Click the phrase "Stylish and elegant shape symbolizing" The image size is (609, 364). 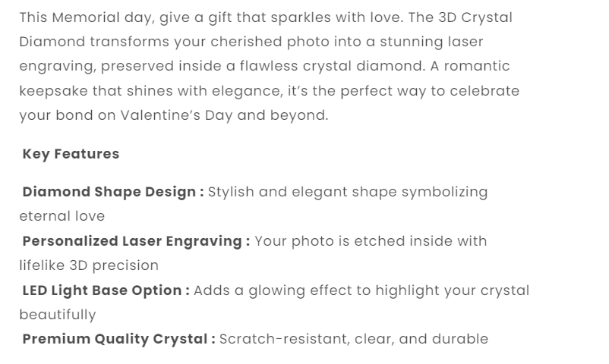click(x=348, y=192)
